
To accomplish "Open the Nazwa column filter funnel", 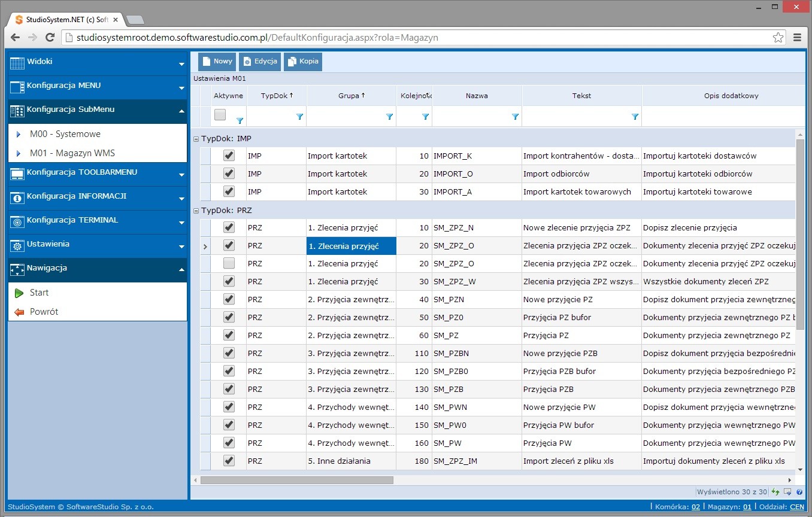I will 515,117.
